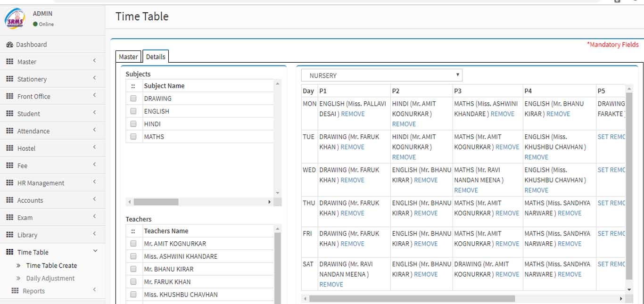Screen dimensions: 644x304
Task: Open the NURSERY class dropdown
Action: point(382,75)
